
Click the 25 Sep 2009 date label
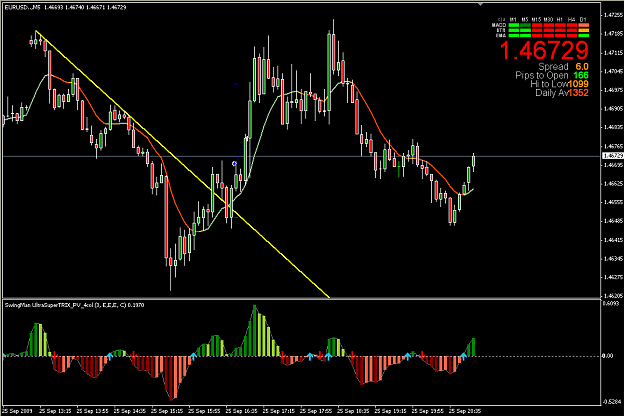[17, 410]
